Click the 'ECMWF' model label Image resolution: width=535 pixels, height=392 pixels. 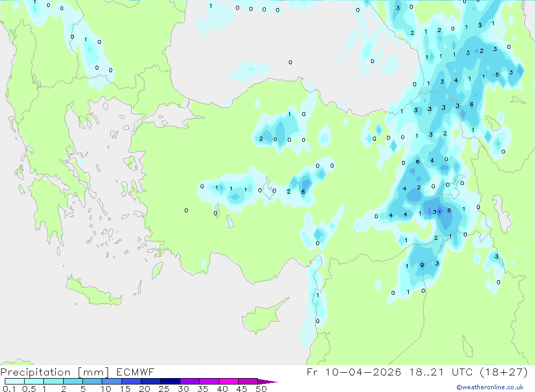pos(135,372)
